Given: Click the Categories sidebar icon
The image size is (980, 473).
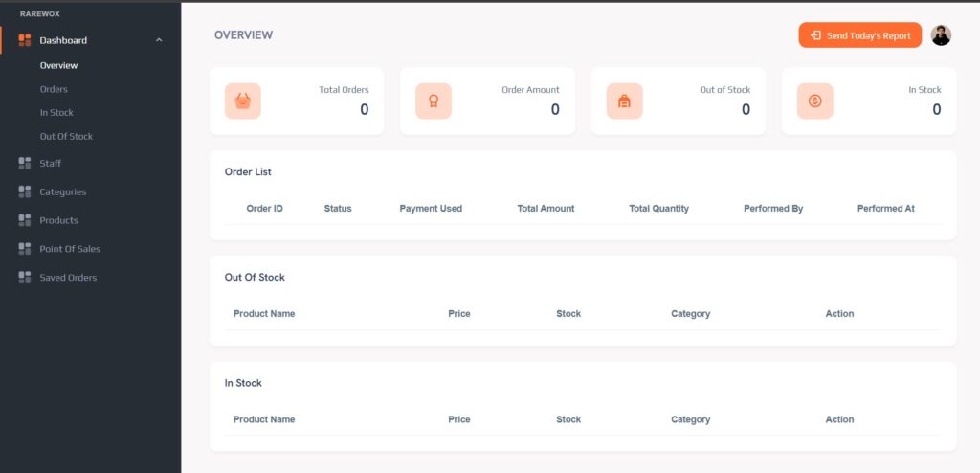Looking at the screenshot, I should pyautogui.click(x=25, y=192).
